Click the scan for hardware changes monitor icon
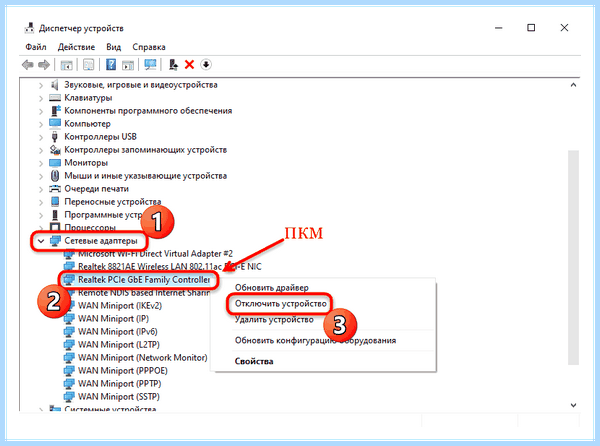This screenshot has height=446, width=600. [150, 65]
